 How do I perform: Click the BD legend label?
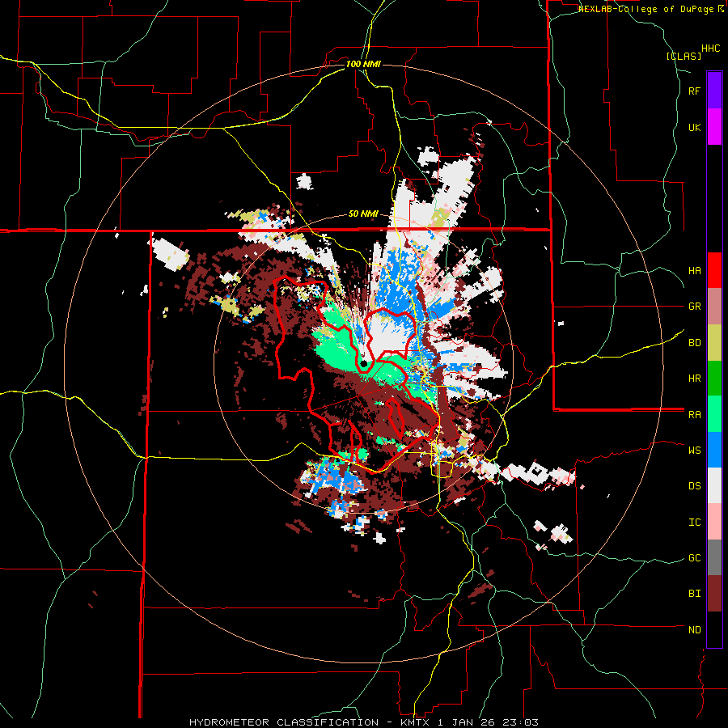coord(694,343)
